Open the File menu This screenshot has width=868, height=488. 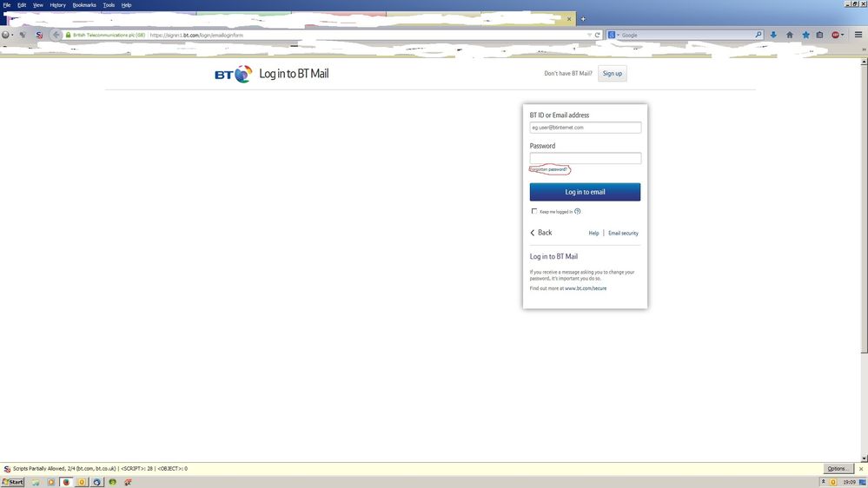7,5
